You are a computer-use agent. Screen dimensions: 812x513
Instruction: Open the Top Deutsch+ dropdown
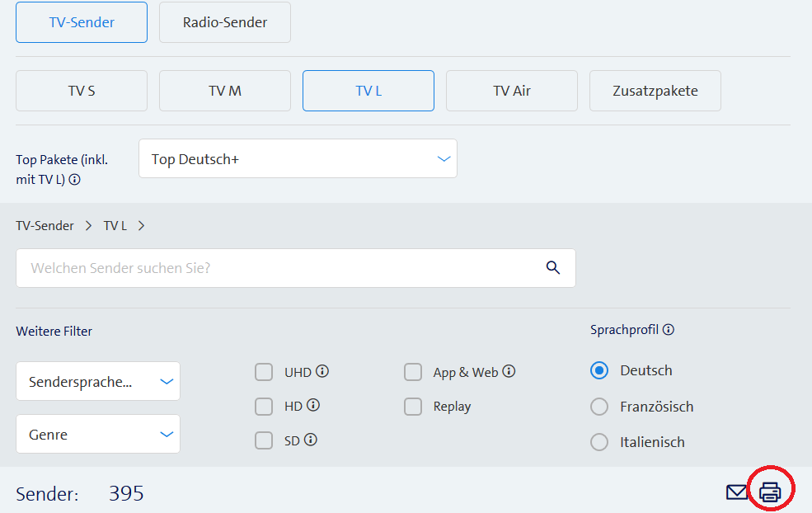[x=298, y=158]
